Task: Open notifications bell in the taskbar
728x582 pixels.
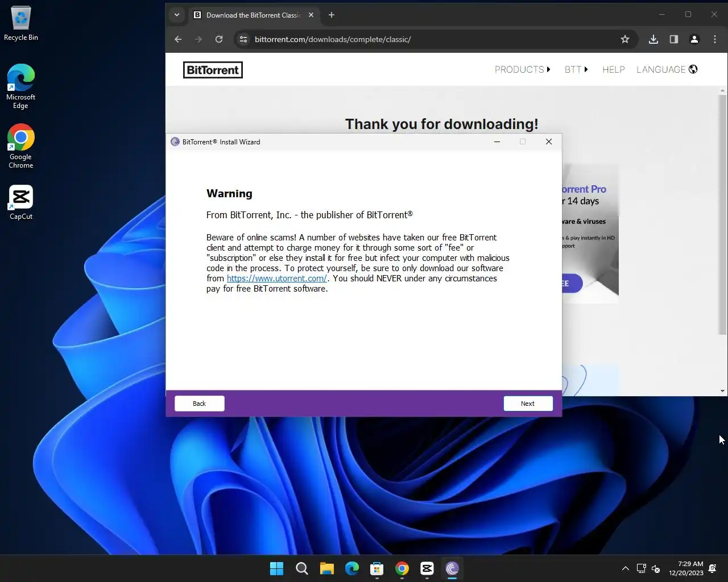Action: click(713, 568)
